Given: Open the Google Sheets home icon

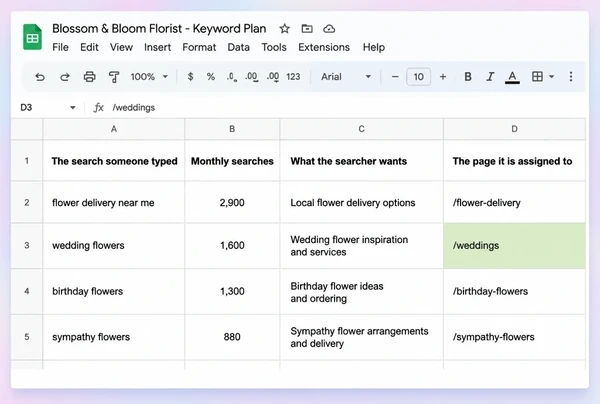Looking at the screenshot, I should 32,37.
